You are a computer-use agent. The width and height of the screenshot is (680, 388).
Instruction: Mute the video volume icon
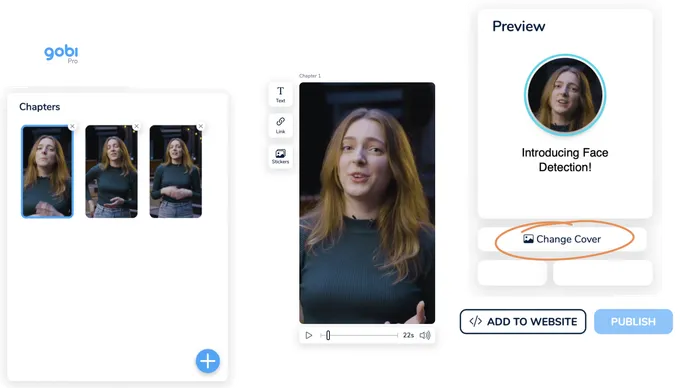[x=425, y=335]
